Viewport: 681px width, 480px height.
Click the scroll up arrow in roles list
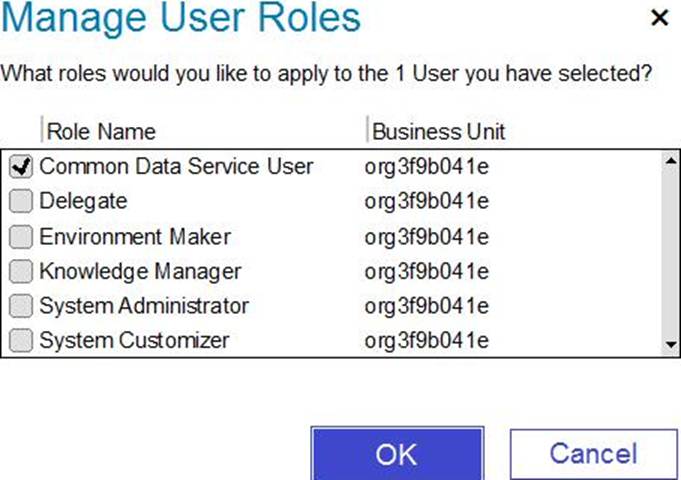671,161
